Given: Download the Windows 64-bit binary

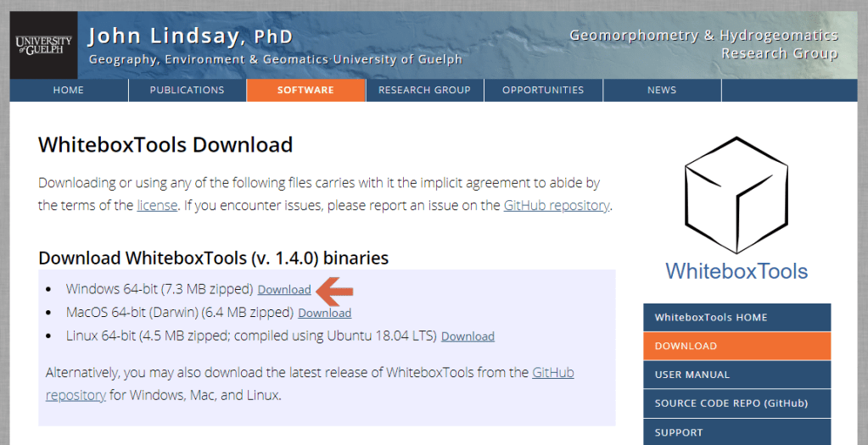Looking at the screenshot, I should (284, 290).
